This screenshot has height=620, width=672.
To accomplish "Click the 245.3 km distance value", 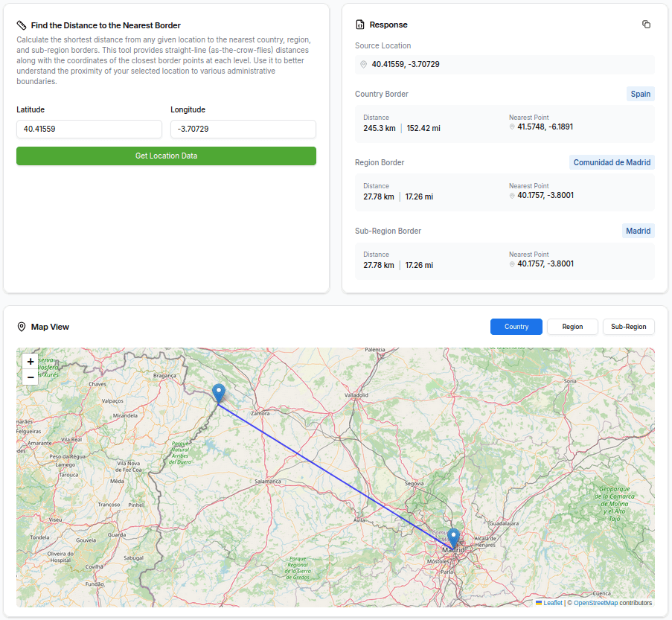I will click(380, 128).
